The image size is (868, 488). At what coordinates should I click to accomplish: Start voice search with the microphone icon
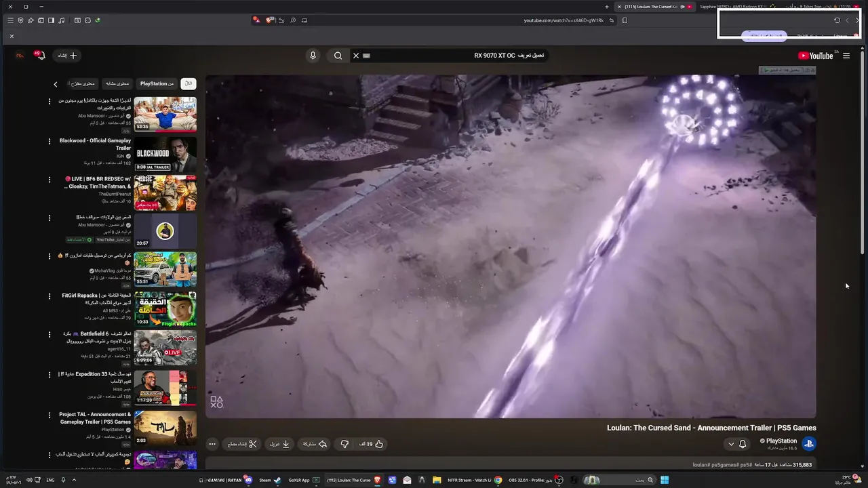tap(313, 56)
